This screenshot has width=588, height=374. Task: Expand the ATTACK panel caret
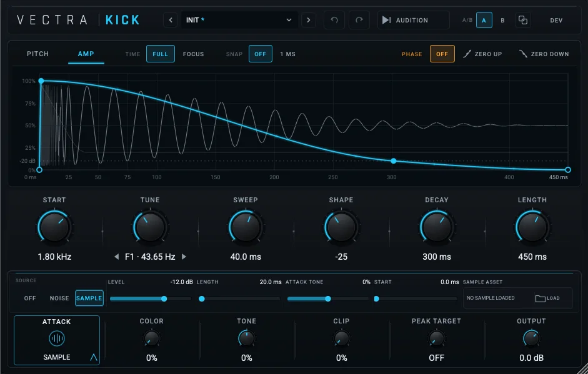click(x=94, y=358)
